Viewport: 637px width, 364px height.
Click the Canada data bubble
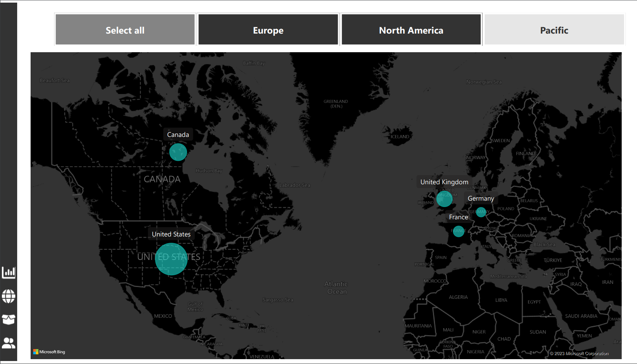click(178, 152)
